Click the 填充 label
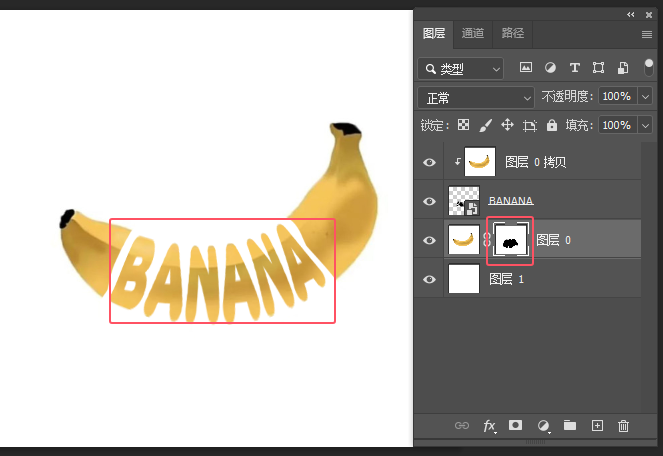Image resolution: width=663 pixels, height=456 pixels. pos(578,125)
